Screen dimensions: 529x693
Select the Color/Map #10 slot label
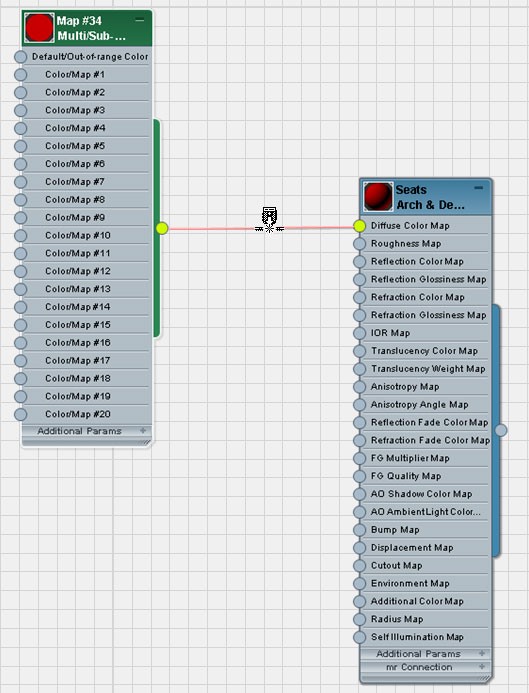click(78, 236)
